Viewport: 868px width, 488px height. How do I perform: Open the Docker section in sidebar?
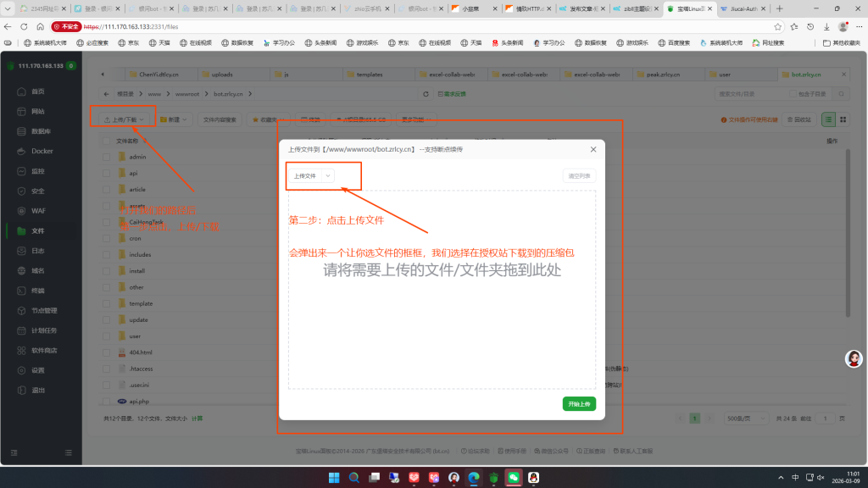[42, 151]
